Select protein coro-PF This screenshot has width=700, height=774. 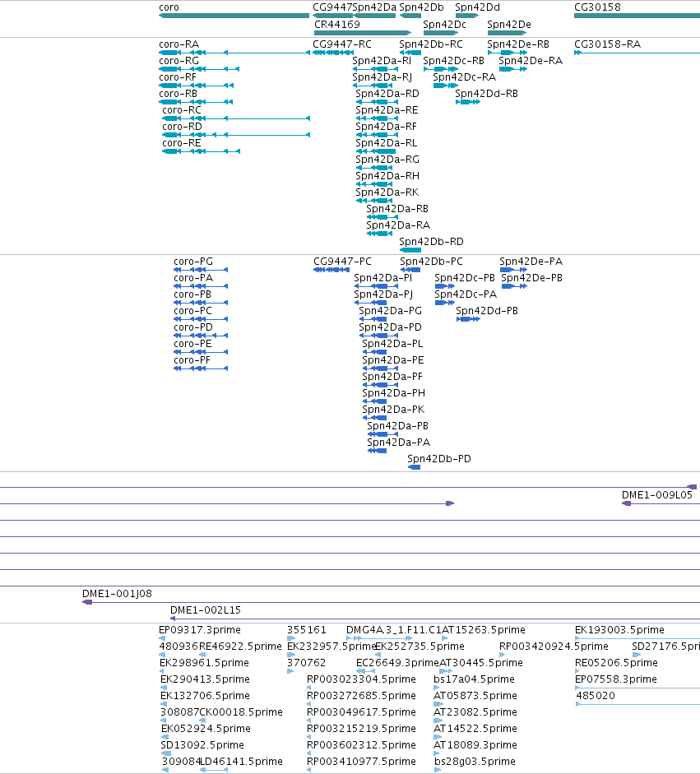[x=201, y=368]
